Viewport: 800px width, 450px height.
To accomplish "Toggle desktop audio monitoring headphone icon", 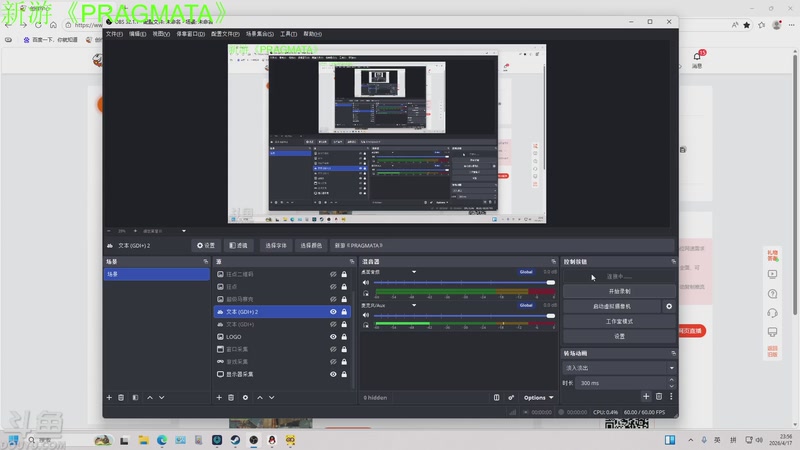I will pos(366,293).
